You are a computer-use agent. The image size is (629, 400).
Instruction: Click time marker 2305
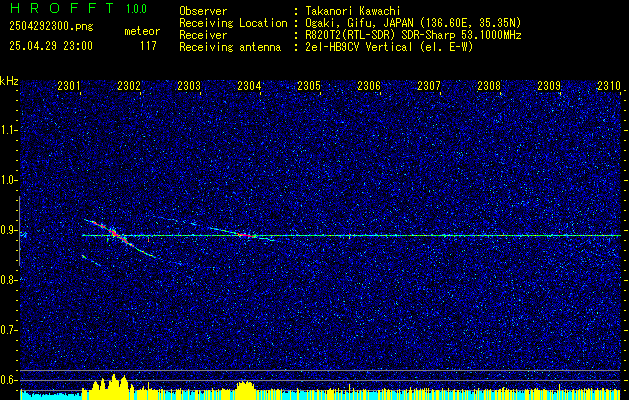[x=309, y=86]
